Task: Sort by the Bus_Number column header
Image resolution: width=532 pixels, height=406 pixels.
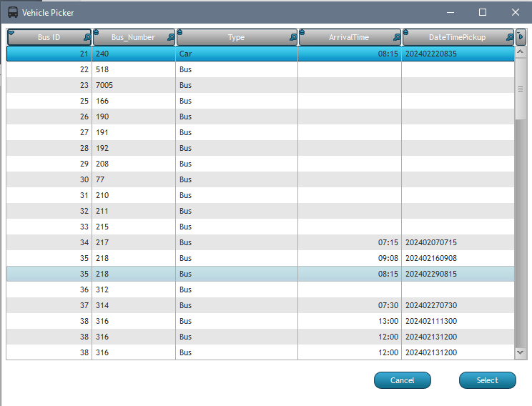Action: click(133, 38)
